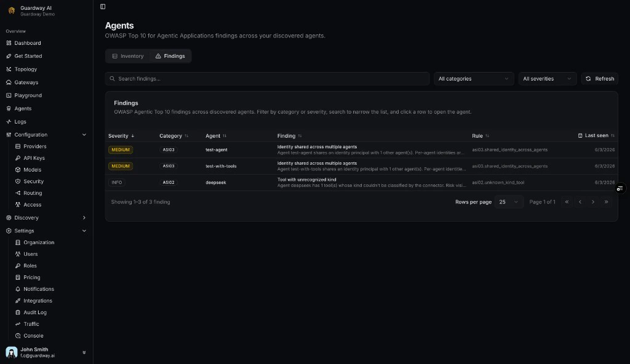Focus the Search findings field
This screenshot has width=630, height=364.
(267, 79)
